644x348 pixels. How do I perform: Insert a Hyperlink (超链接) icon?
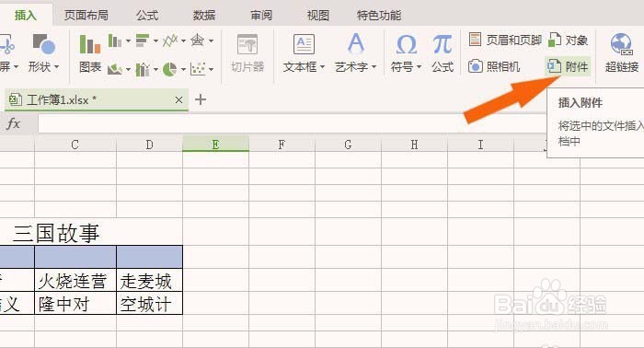[x=621, y=44]
